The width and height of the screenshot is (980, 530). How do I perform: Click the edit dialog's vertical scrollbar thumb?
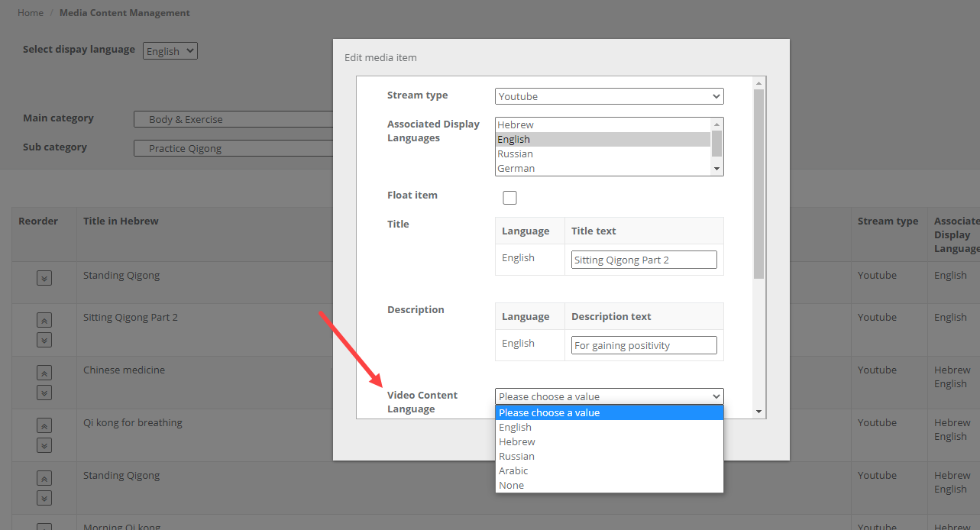[758, 183]
